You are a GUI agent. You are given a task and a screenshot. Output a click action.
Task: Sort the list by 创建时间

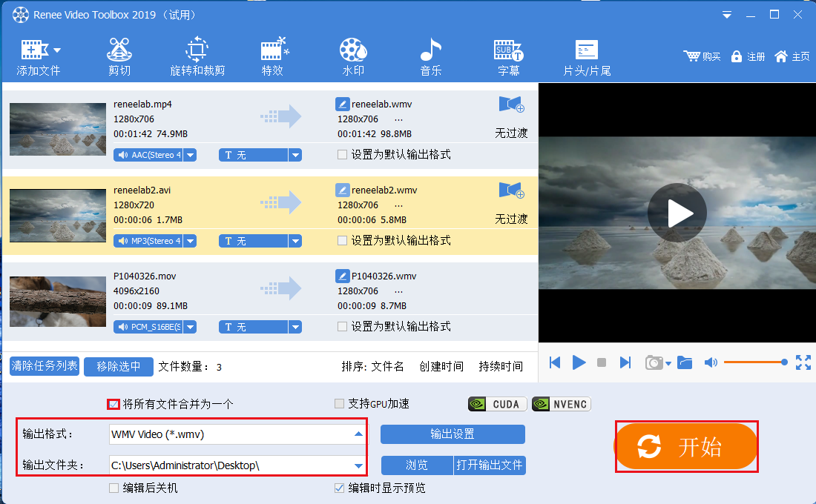(x=441, y=366)
